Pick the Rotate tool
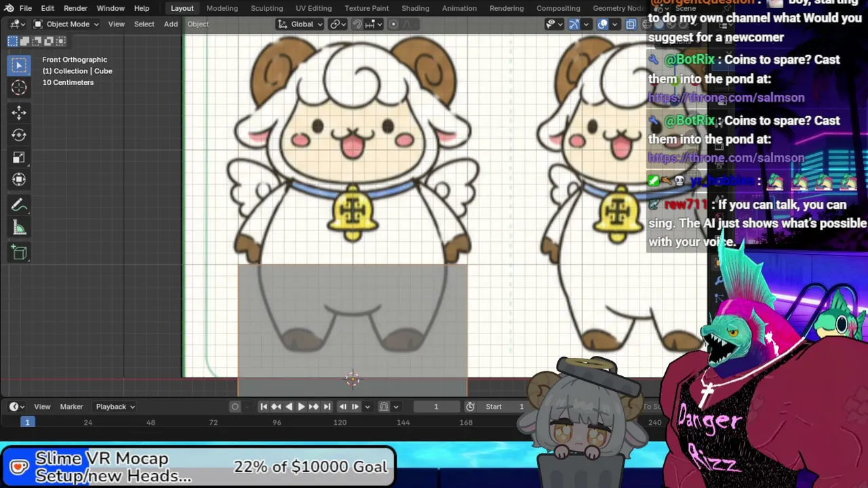This screenshot has width=868, height=488. (19, 135)
